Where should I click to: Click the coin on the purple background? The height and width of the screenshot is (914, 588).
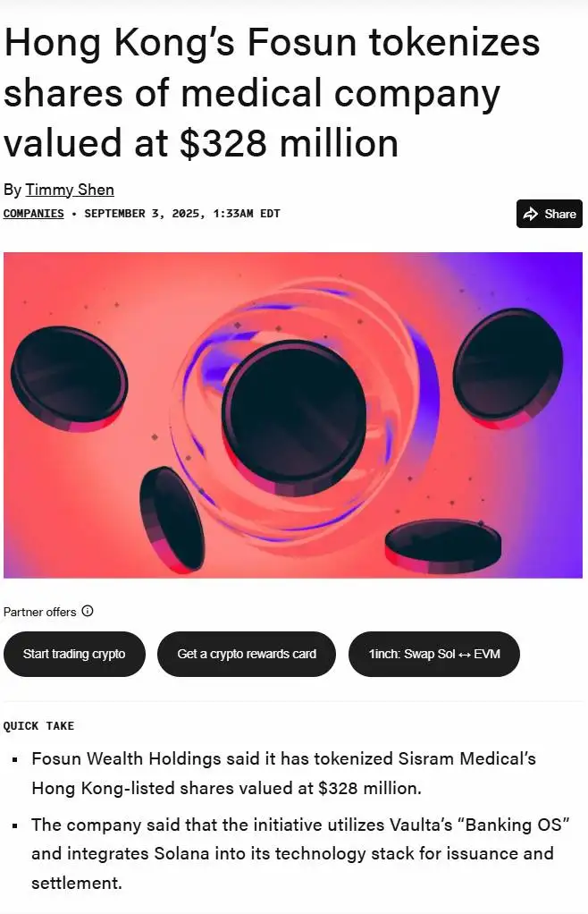tap(508, 363)
